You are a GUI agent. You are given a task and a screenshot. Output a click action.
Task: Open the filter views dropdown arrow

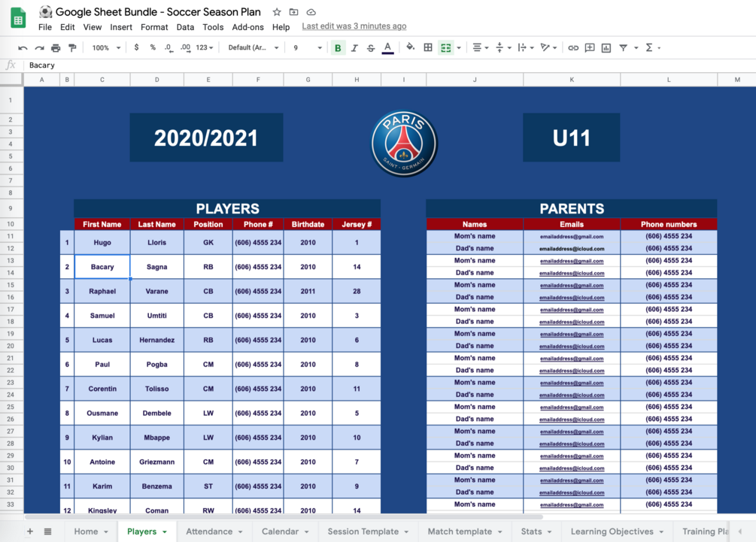(636, 47)
